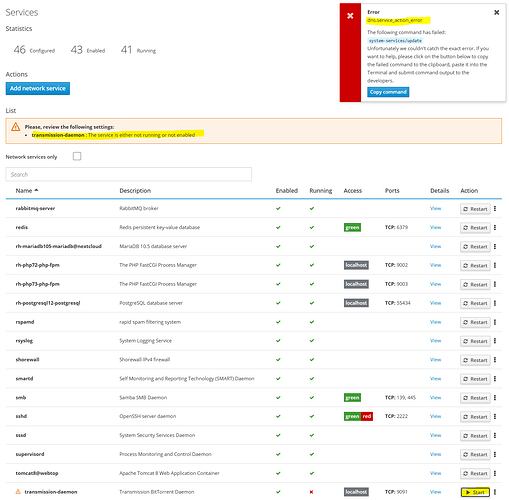The image size is (509, 500).
Task: Open kebab menu for transmission-daemon row
Action: click(x=495, y=492)
